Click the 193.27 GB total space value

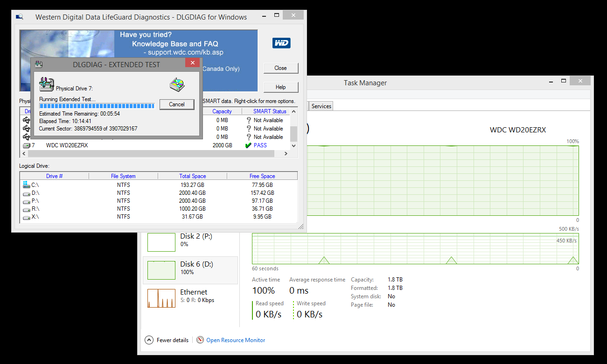(x=192, y=185)
